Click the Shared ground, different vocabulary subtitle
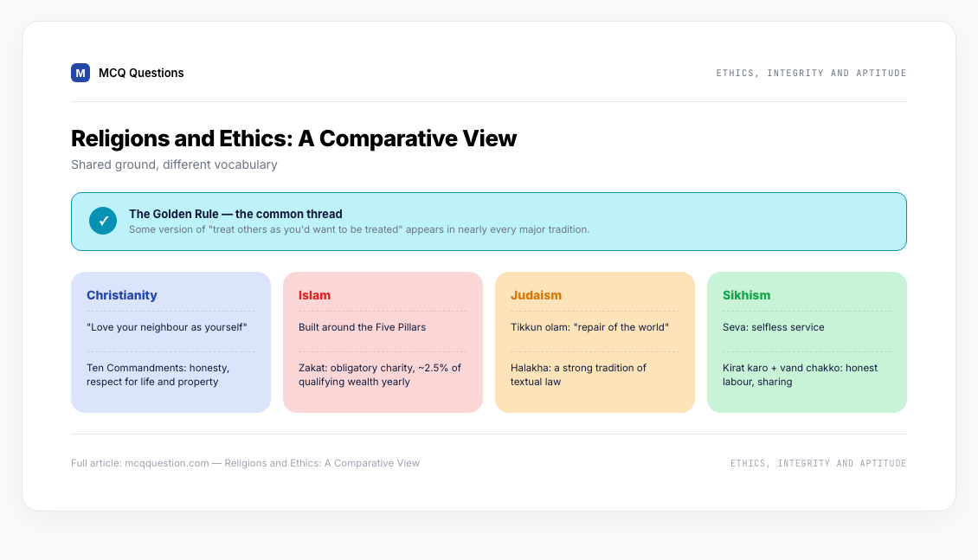 pos(174,164)
